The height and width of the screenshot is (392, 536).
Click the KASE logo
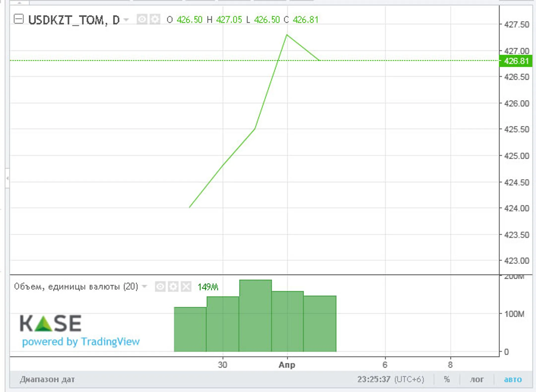coord(51,323)
